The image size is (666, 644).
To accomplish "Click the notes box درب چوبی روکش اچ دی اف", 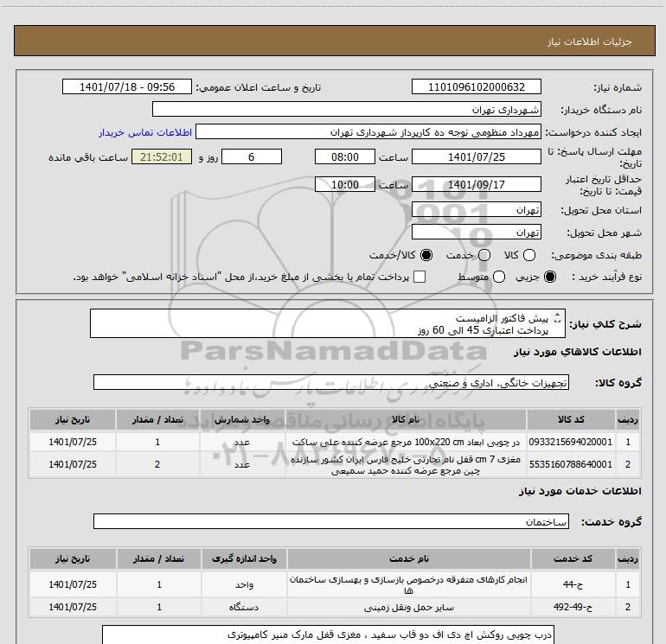I will (x=329, y=634).
